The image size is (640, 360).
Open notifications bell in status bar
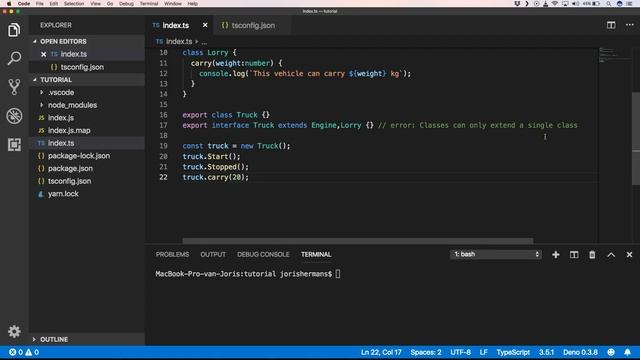point(627,352)
